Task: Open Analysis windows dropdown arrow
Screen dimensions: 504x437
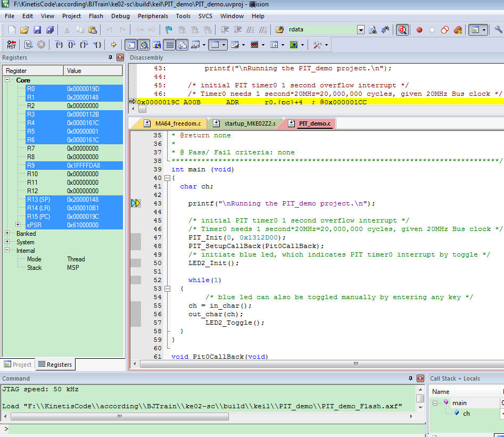Action: click(263, 45)
